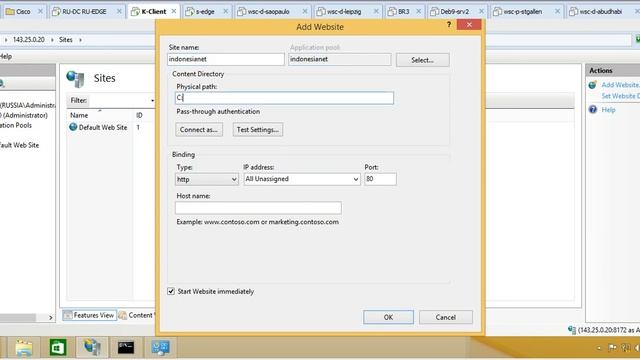Switch to Features View
The width and height of the screenshot is (640, 360).
coord(89,315)
